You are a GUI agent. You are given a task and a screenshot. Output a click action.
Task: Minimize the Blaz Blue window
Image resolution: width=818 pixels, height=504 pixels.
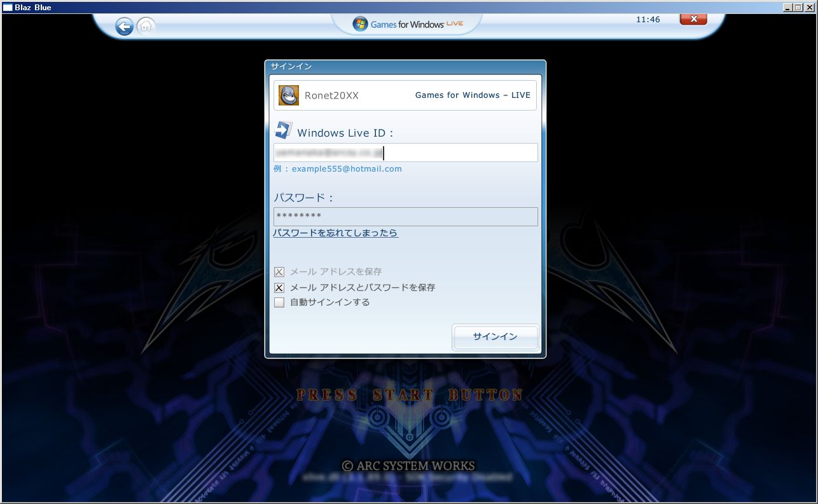click(x=788, y=8)
